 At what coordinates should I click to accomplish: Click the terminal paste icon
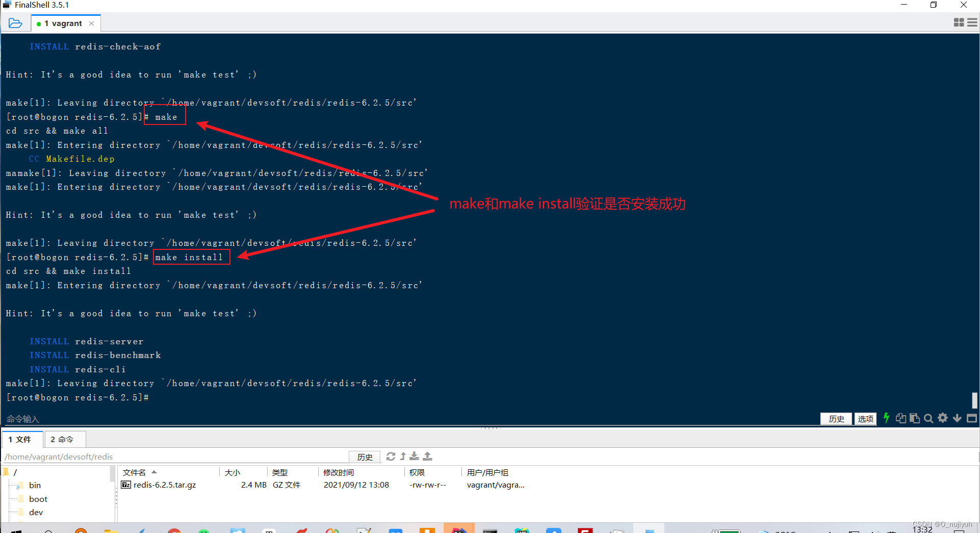915,418
